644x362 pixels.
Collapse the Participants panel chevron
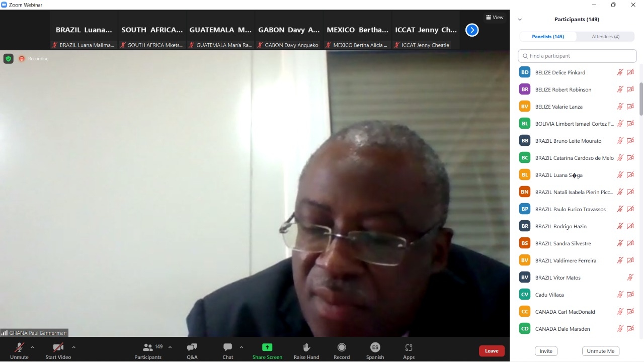[x=520, y=20]
